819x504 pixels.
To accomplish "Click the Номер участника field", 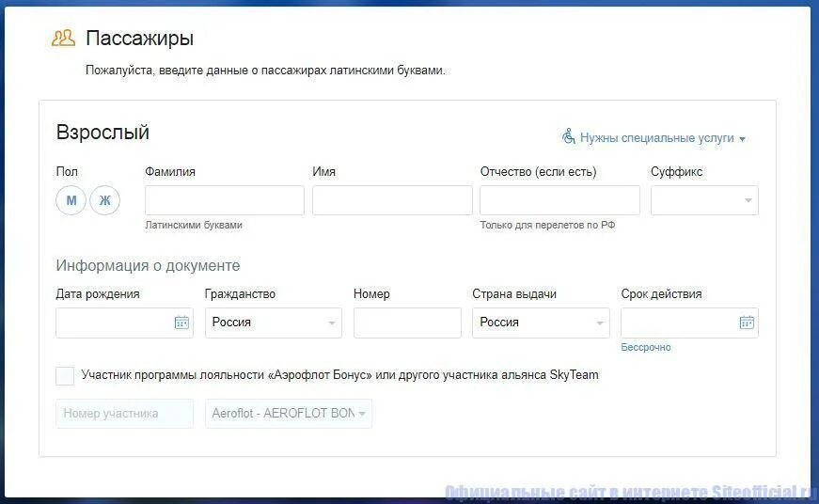I will coord(124,414).
